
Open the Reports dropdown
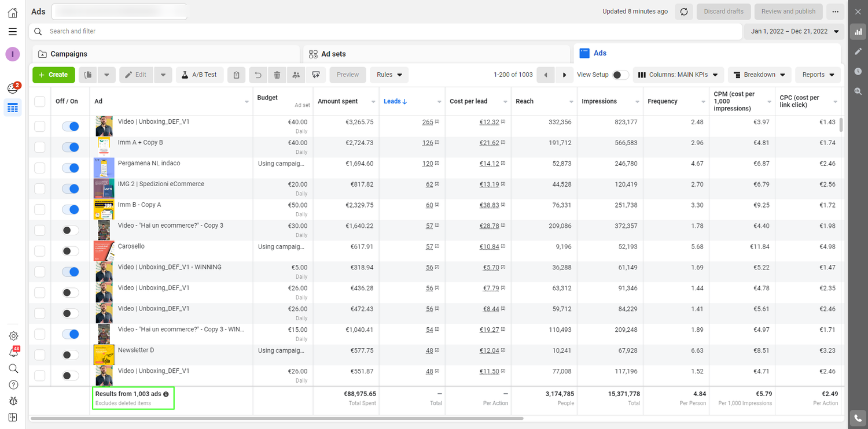click(x=818, y=75)
